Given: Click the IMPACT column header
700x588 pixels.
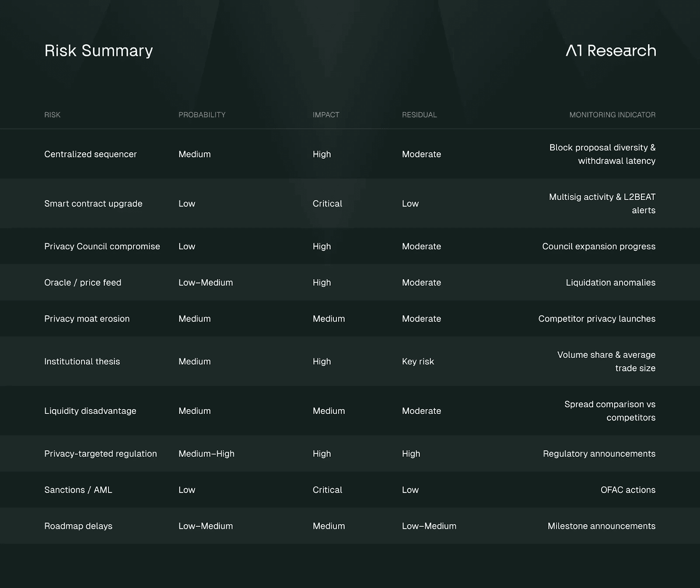Looking at the screenshot, I should (326, 115).
